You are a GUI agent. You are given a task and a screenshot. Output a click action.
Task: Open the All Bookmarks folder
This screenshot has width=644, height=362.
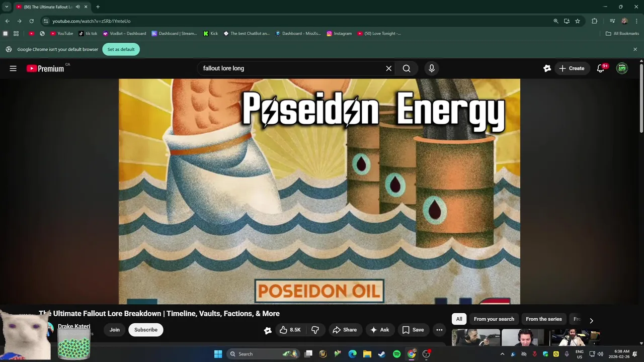pos(622,34)
